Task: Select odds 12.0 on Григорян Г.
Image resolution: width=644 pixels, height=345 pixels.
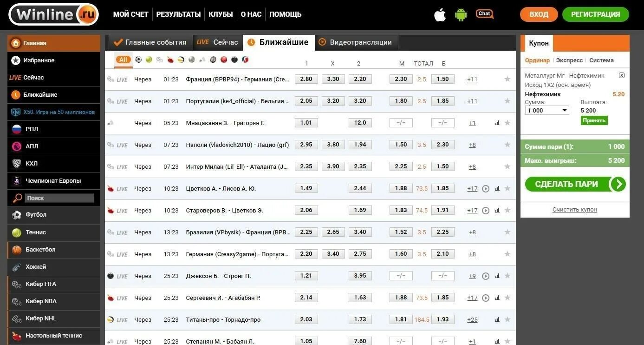Action: [360, 123]
